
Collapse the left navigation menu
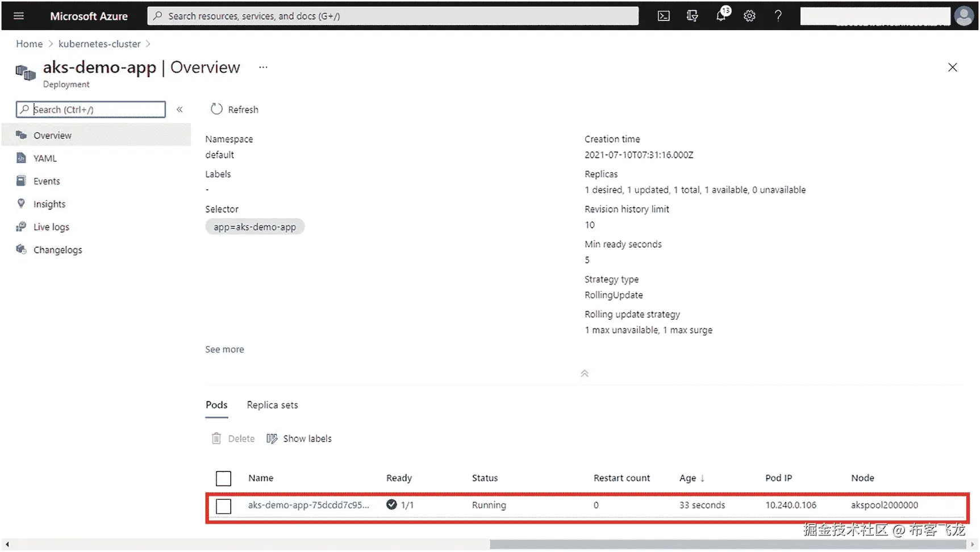[180, 110]
